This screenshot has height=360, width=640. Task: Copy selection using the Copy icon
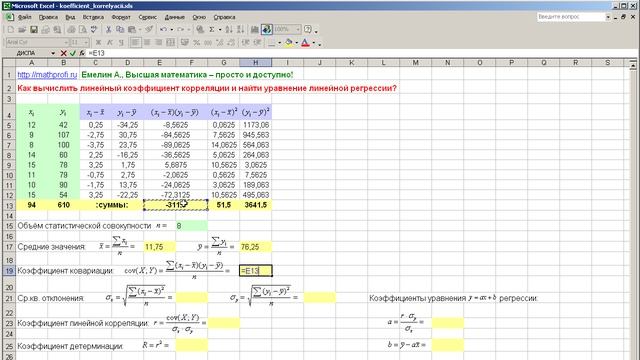point(120,29)
